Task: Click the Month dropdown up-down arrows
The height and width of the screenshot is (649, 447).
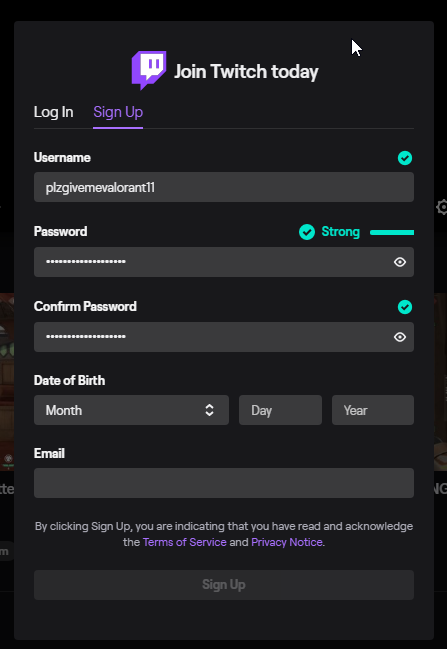Action: pos(209,410)
